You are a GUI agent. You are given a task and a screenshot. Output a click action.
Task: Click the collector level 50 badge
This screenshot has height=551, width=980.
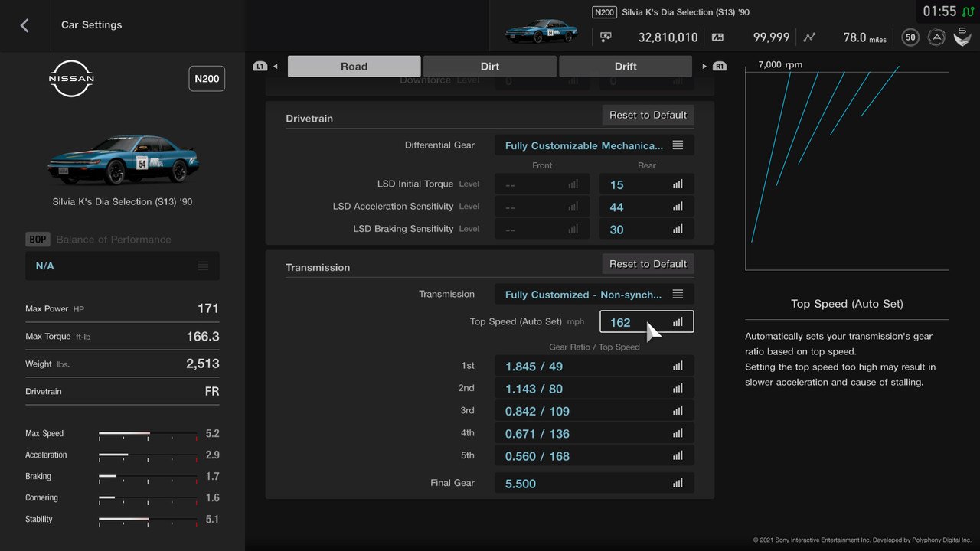tap(910, 37)
